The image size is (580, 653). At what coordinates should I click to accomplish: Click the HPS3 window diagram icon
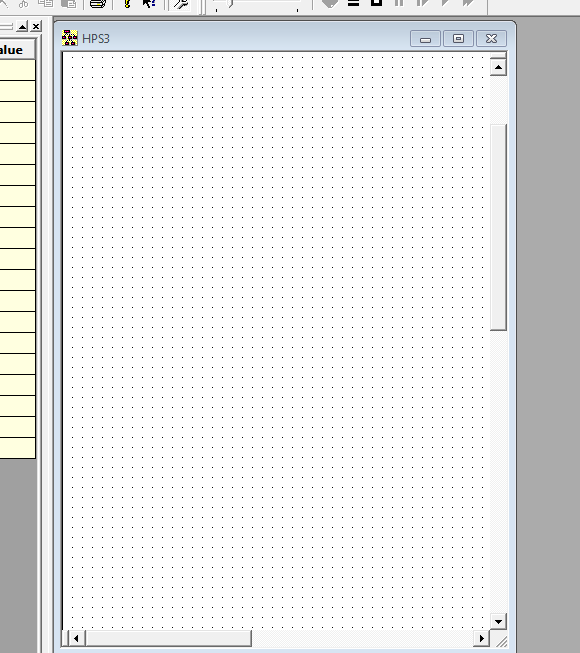[70, 37]
